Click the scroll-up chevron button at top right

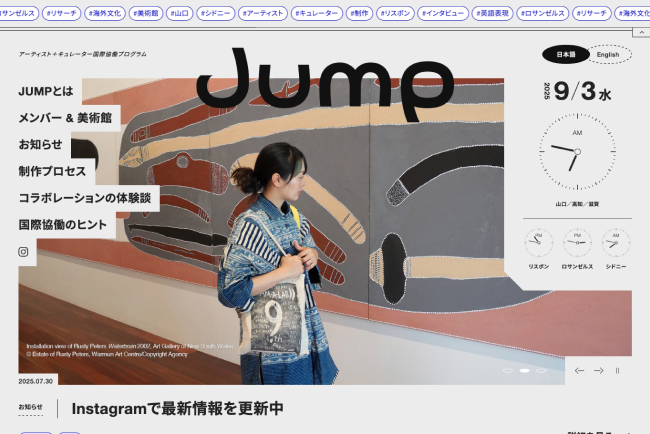pos(641,32)
